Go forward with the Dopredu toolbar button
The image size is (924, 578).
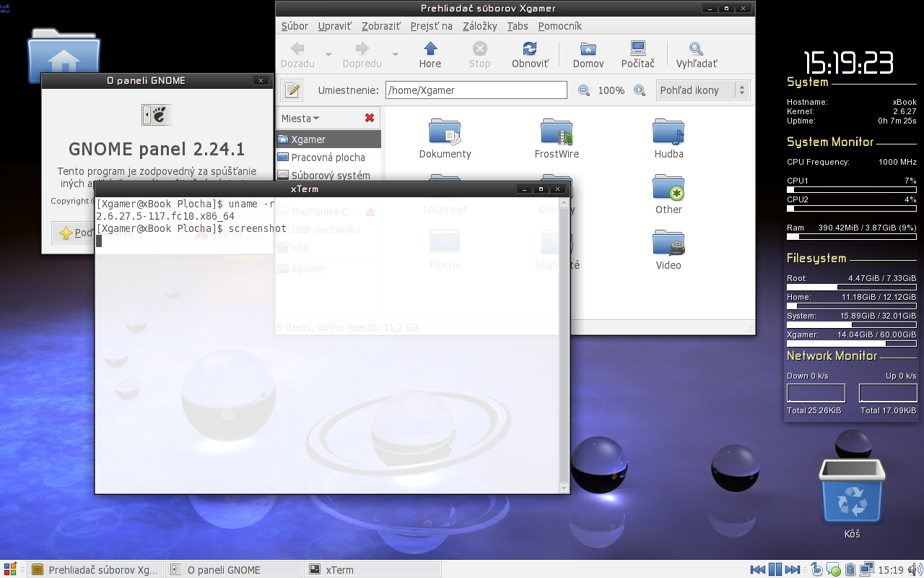[x=362, y=56]
